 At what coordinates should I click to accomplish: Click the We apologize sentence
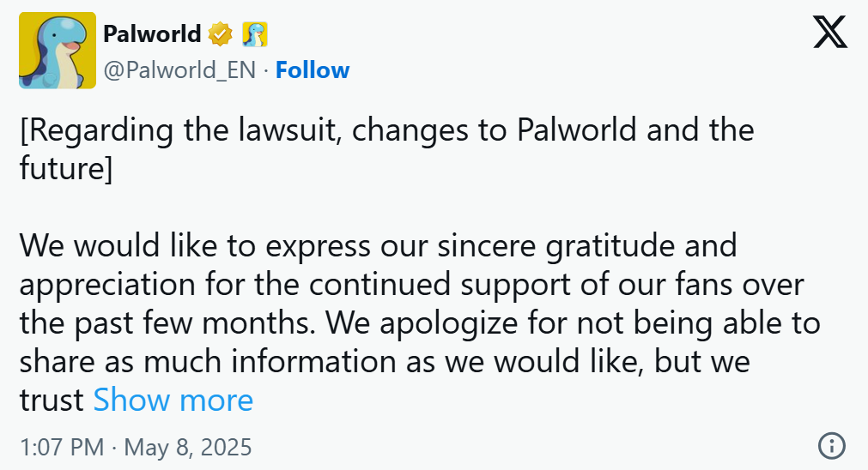click(x=420, y=361)
